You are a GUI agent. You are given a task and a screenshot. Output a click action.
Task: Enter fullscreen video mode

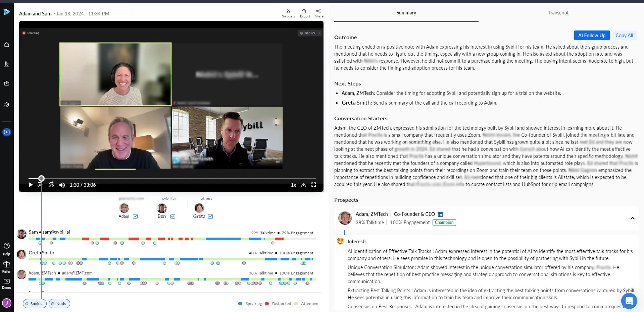tap(314, 185)
